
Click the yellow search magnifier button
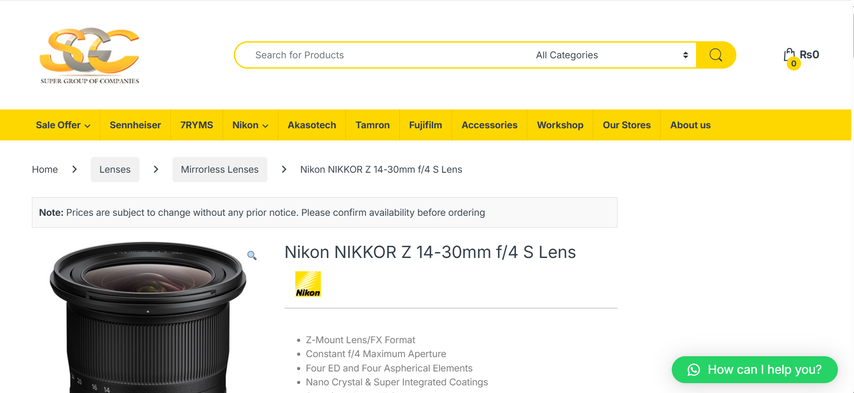716,55
